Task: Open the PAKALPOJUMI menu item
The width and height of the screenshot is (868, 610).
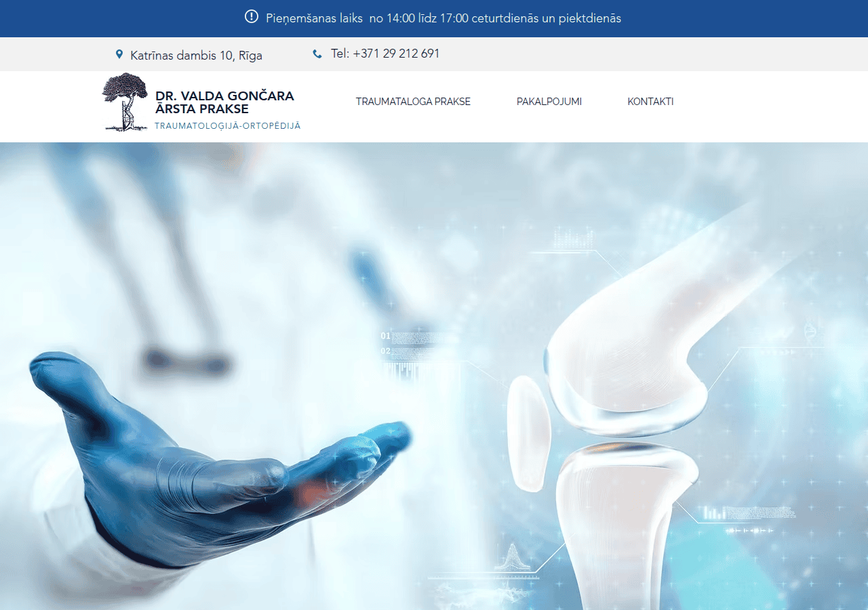Action: 549,102
